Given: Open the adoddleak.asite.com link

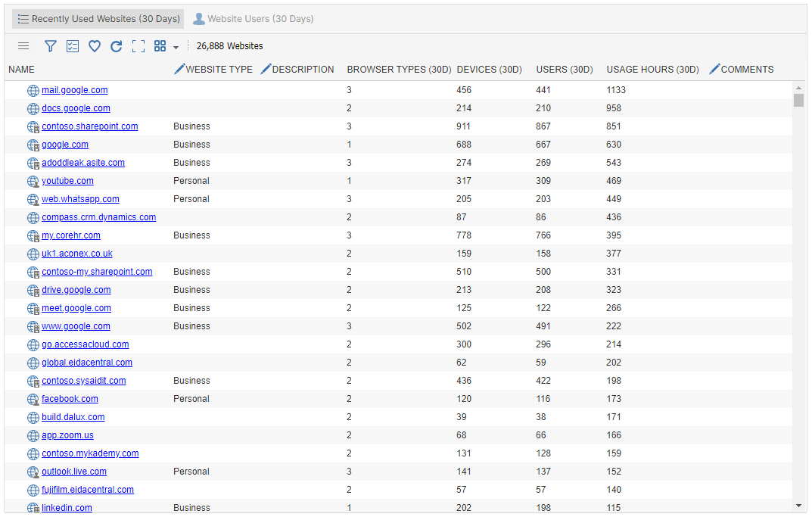Looking at the screenshot, I should [x=83, y=163].
